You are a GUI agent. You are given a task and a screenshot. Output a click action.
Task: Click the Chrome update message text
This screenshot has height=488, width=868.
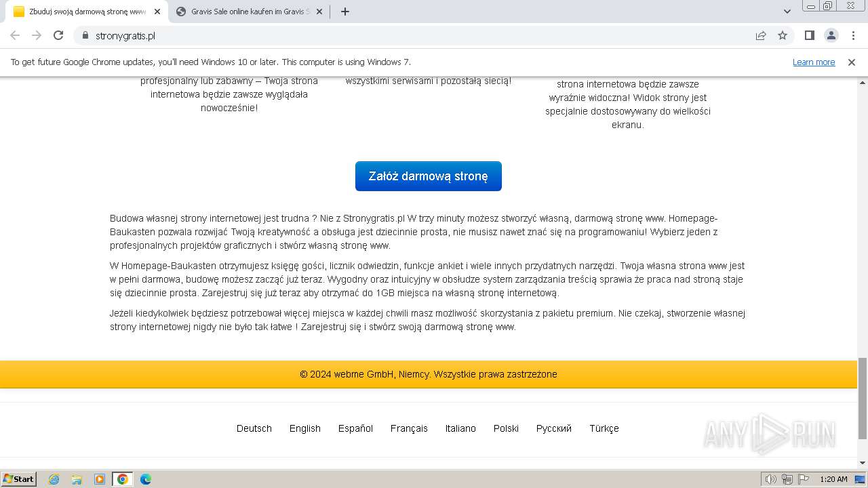pyautogui.click(x=211, y=62)
